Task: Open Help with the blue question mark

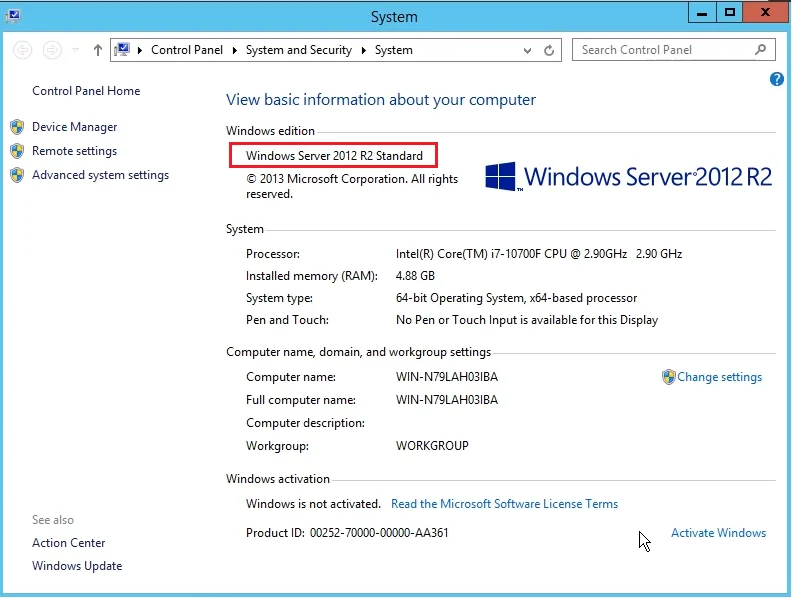Action: click(776, 79)
